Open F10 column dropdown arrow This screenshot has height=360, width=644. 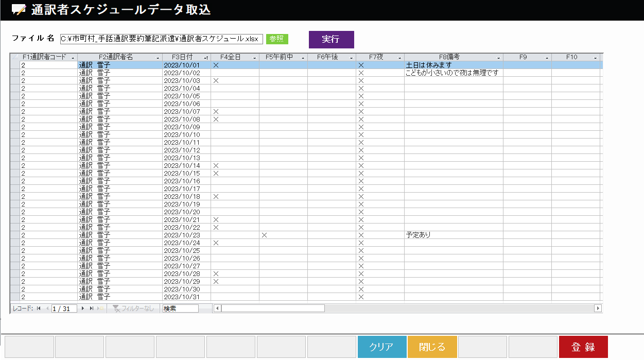coord(595,58)
